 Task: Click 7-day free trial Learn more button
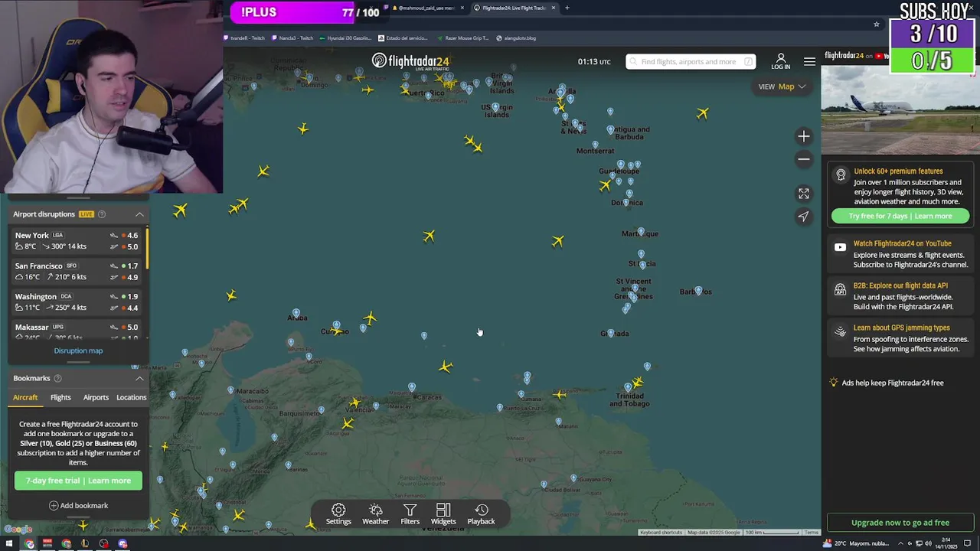coord(78,481)
